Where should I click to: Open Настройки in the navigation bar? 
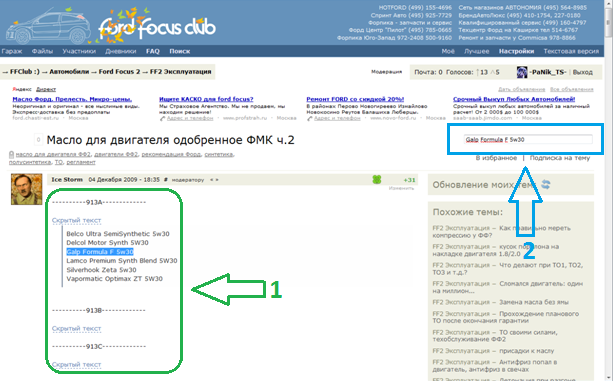coord(516,51)
